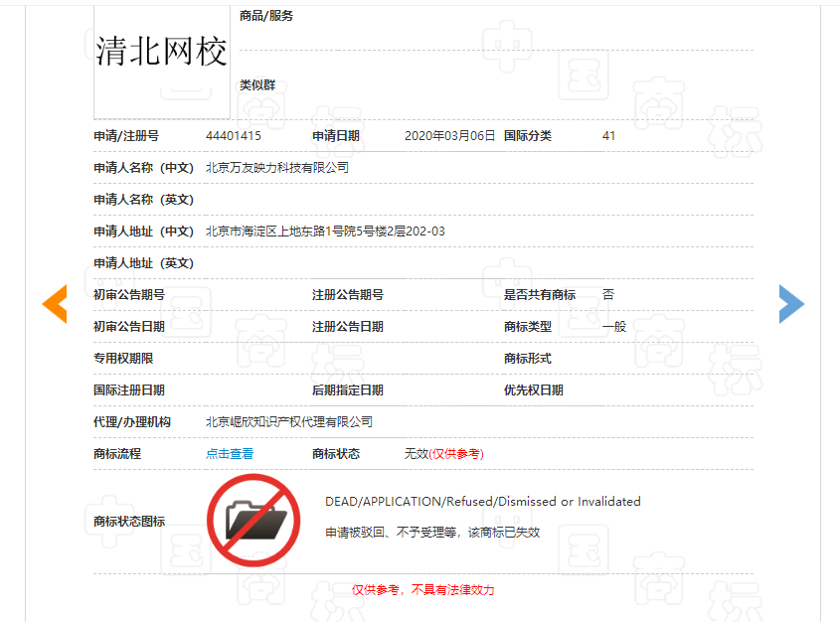Select the application date 2020年03月06日

pyautogui.click(x=449, y=136)
